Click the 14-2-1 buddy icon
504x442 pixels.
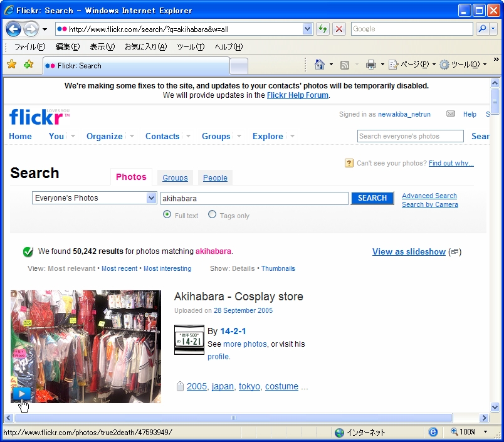click(x=189, y=340)
